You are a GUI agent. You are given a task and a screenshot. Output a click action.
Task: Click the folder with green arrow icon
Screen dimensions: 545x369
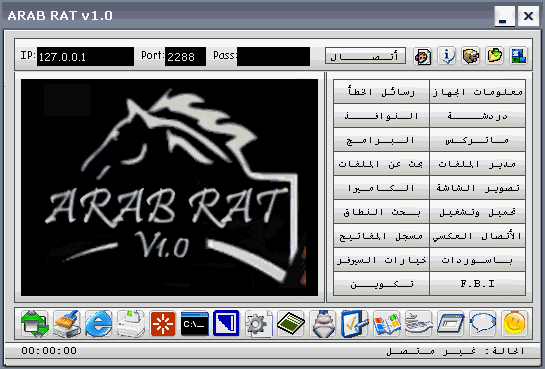495,56
